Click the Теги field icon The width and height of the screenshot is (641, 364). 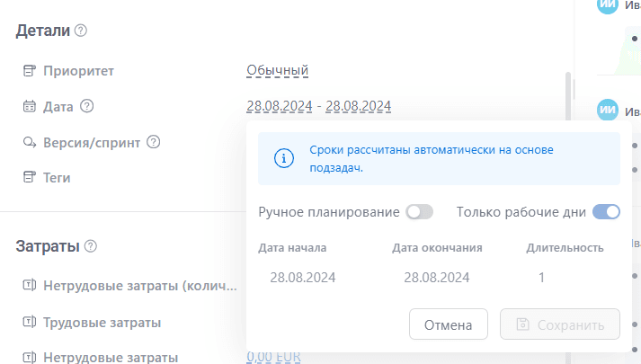tap(29, 178)
